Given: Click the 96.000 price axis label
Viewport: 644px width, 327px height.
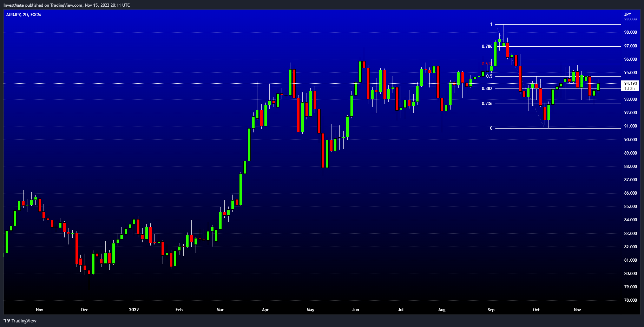Looking at the screenshot, I should [630, 59].
